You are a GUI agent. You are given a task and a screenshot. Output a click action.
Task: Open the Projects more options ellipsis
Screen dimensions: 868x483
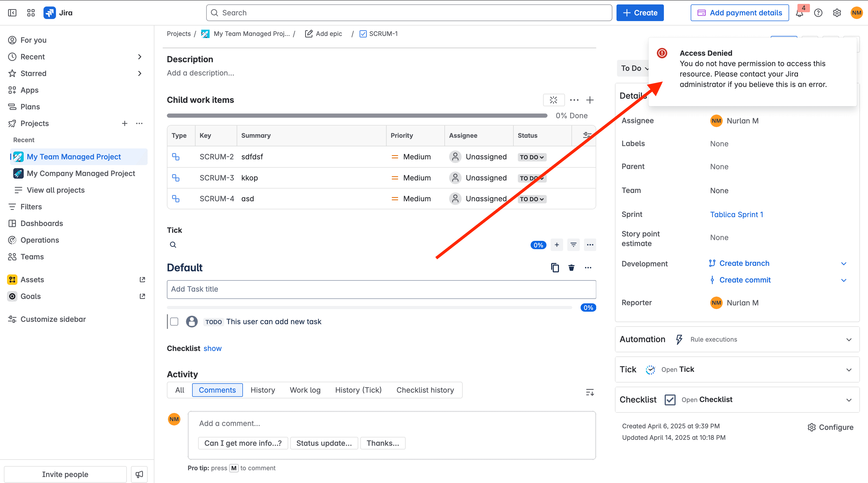tap(139, 123)
